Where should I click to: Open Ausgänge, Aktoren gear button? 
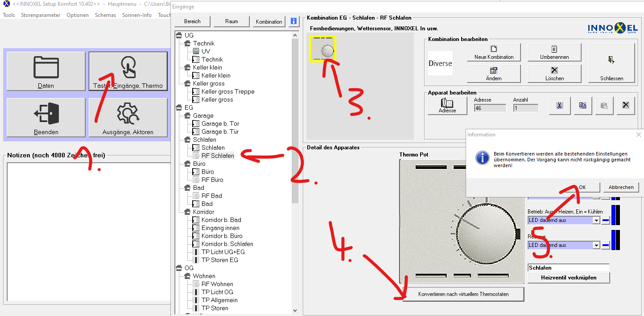point(128,118)
